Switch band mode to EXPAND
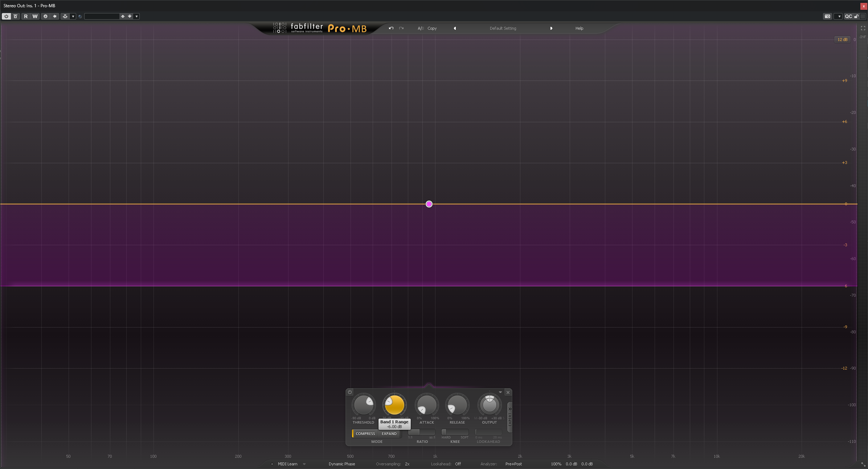868x469 pixels. (389, 434)
